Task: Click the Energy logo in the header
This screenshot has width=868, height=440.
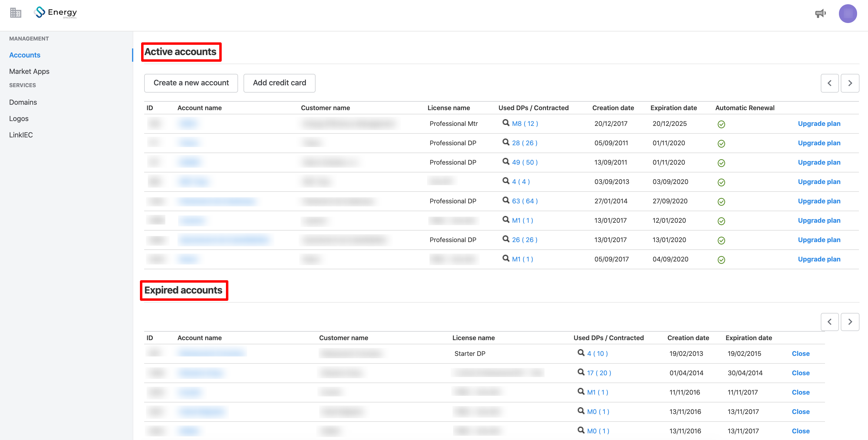Action: (x=56, y=12)
